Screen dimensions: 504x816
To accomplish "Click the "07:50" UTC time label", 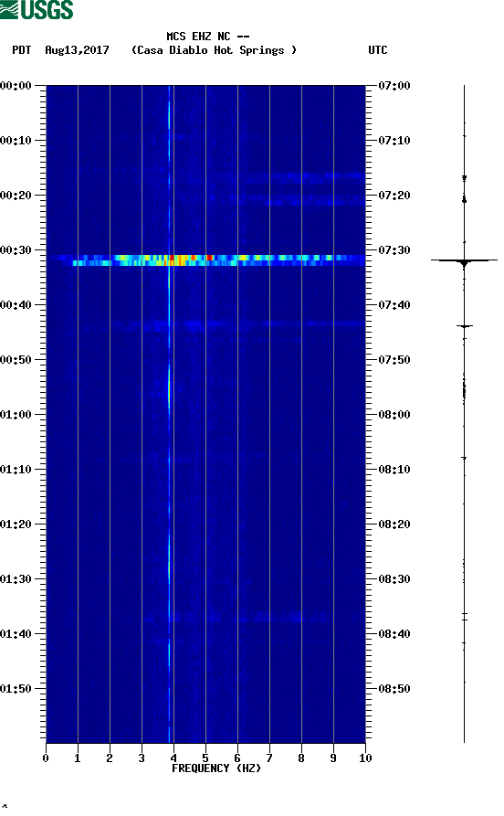I will (x=394, y=360).
